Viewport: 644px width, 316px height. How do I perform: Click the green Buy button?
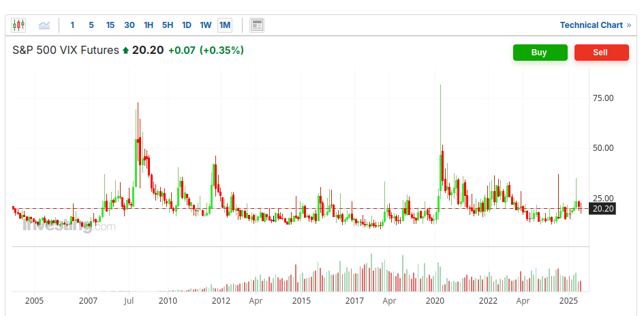[540, 53]
